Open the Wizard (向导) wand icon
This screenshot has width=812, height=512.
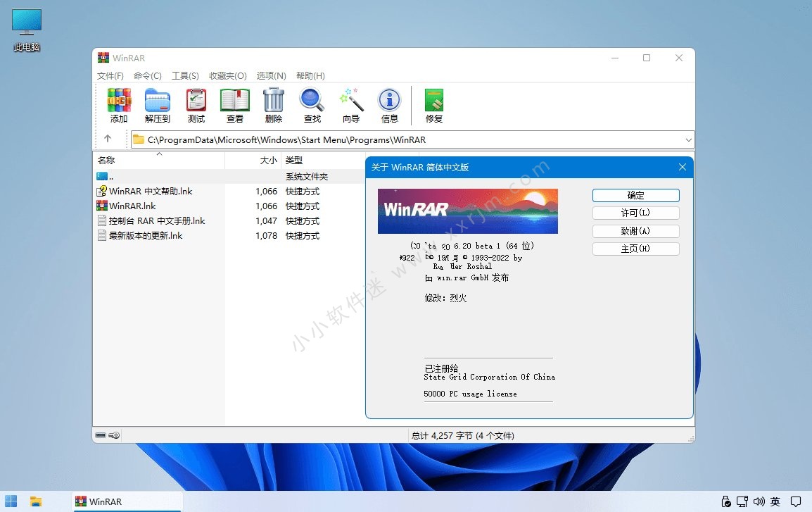350,101
